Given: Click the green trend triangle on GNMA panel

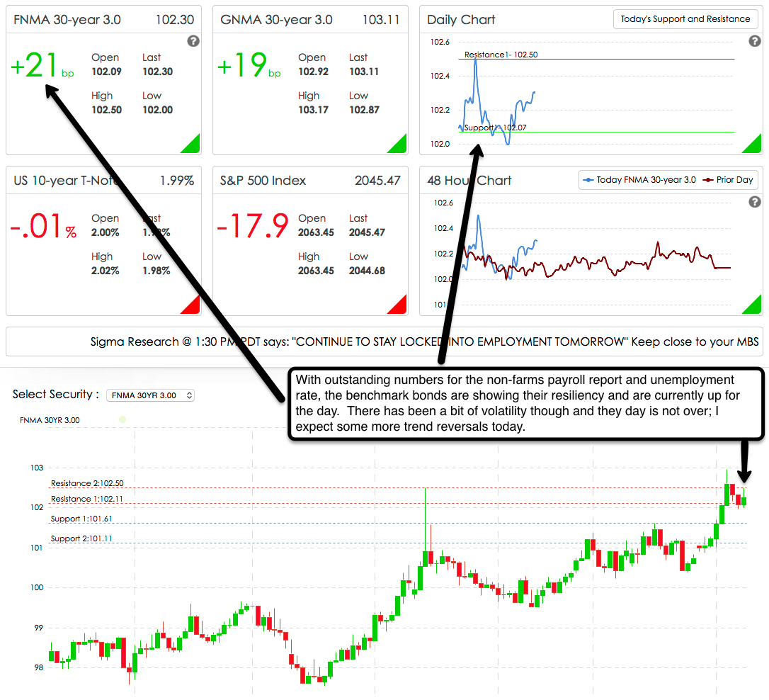Looking at the screenshot, I should pyautogui.click(x=399, y=145).
